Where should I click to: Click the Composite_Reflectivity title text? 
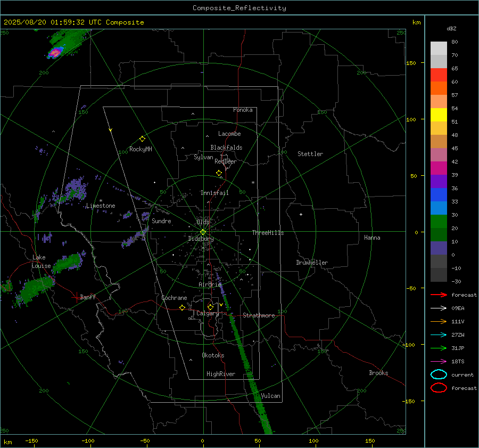[239, 8]
